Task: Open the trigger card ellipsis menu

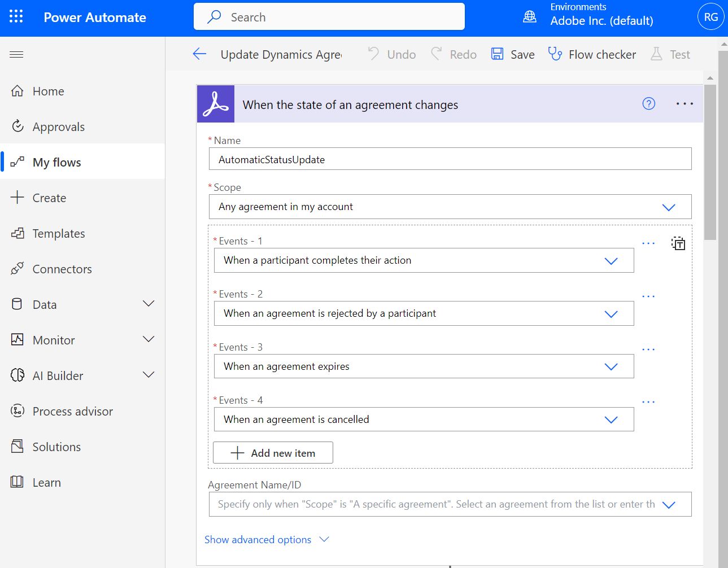Action: click(x=685, y=104)
